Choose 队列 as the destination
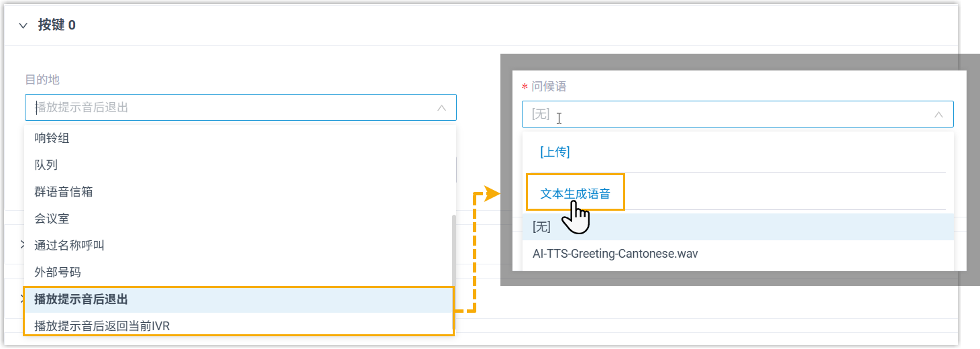The image size is (980, 349). [46, 165]
